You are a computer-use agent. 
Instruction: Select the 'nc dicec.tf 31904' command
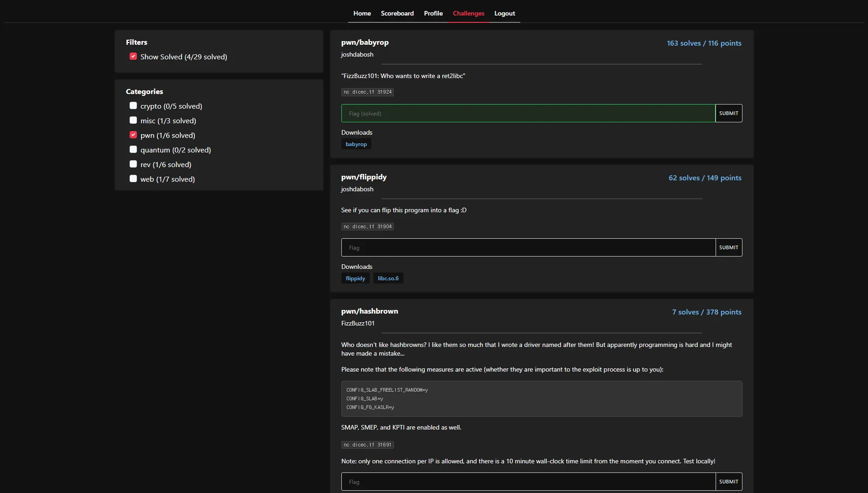[x=367, y=226]
